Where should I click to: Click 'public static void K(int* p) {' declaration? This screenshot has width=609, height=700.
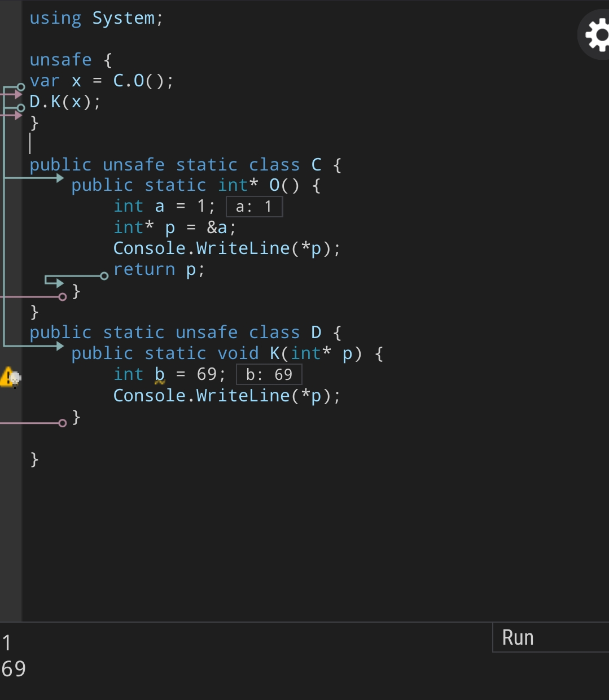pos(227,354)
